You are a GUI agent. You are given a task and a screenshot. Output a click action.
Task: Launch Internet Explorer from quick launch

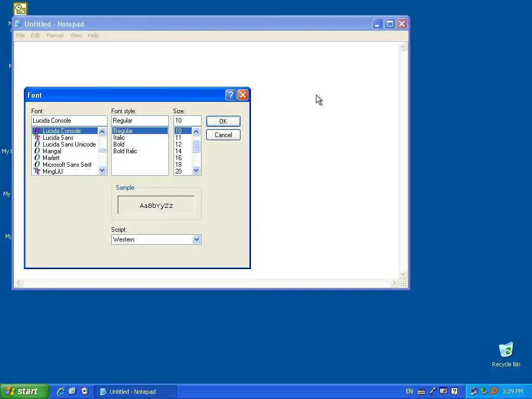(61, 391)
